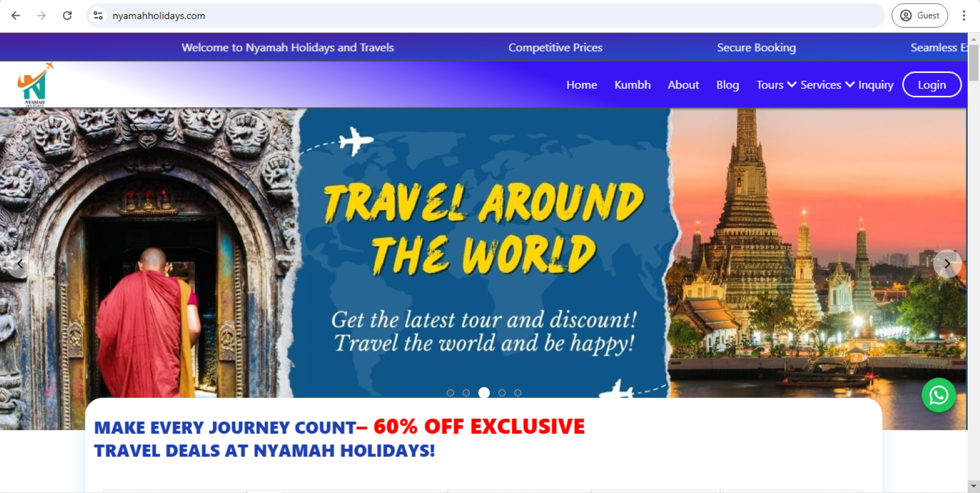Reload the page with refresh icon

point(67,16)
